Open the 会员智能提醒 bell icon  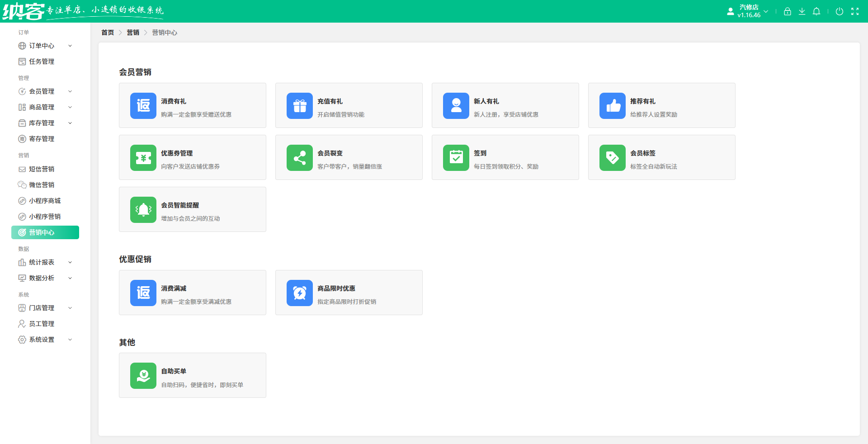143,210
